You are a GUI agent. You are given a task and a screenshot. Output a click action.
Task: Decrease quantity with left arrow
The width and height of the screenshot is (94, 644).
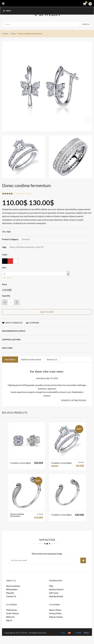[x=5, y=302]
